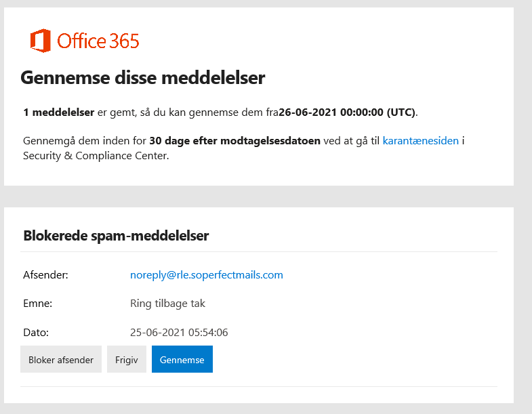Click the bold 30 dage efter modtagelsesdatoen text
Screen dimensions: 532x414
tap(234, 140)
